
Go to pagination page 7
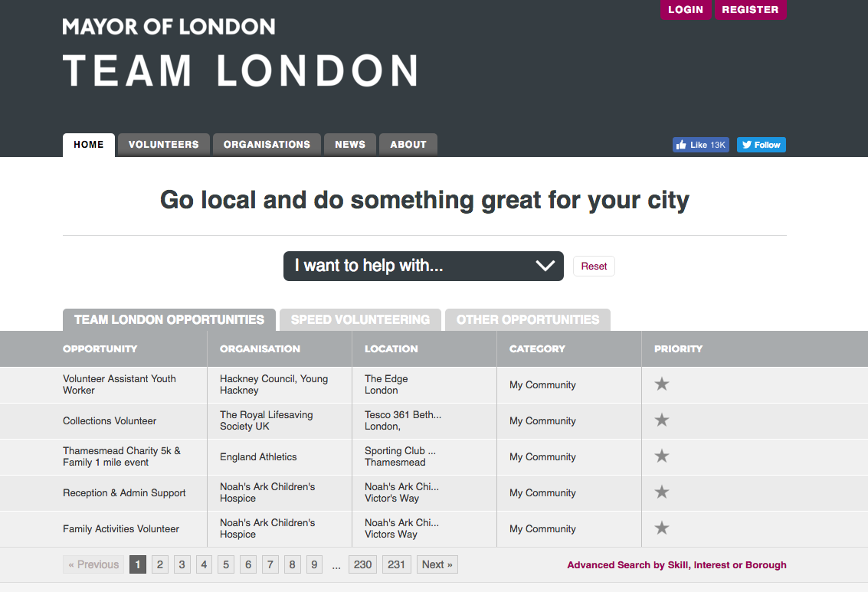pyautogui.click(x=270, y=564)
